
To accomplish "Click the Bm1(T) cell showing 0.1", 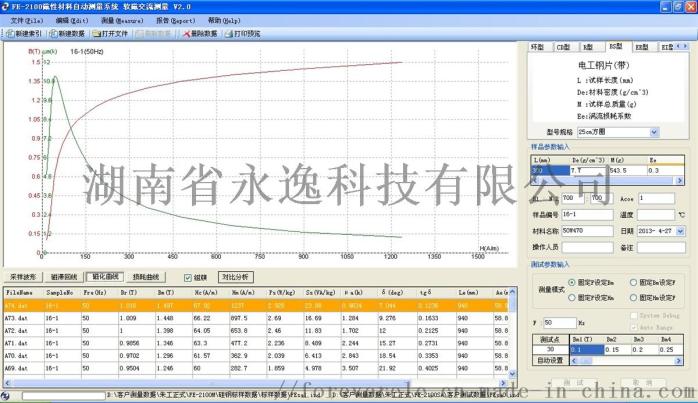I will (x=587, y=350).
